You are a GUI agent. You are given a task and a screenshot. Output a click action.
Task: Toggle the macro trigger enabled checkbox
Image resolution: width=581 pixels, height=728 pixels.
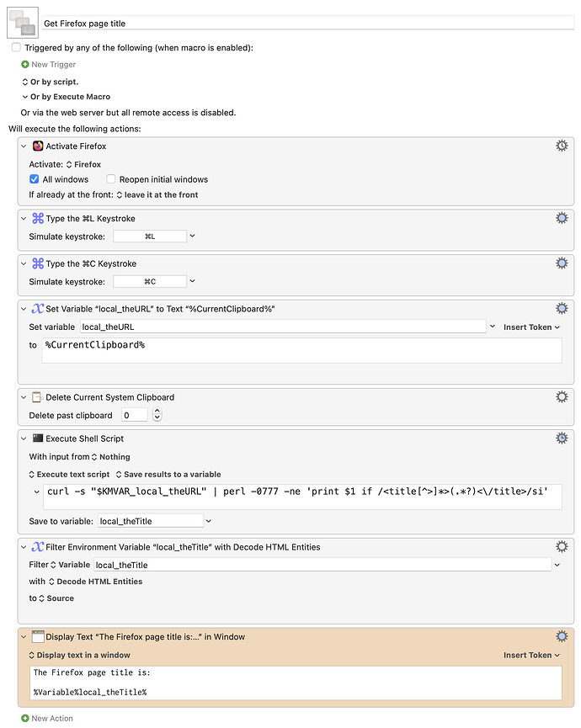(x=13, y=48)
